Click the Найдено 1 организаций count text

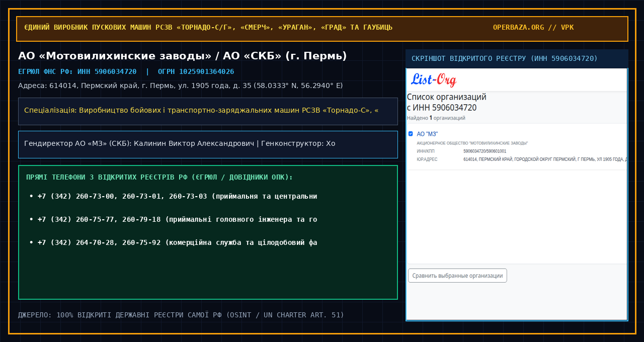click(436, 118)
